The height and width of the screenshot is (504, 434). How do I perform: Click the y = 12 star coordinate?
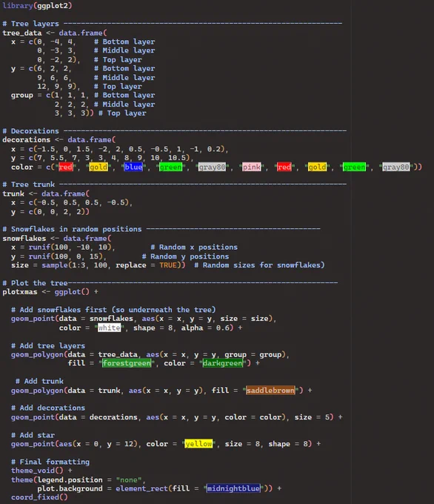coord(120,444)
